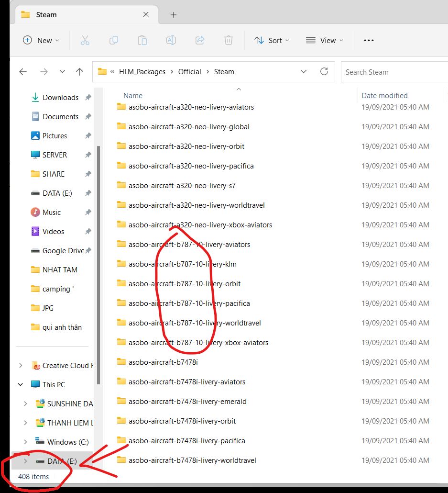Open the See more three-dot menu

pos(369,41)
